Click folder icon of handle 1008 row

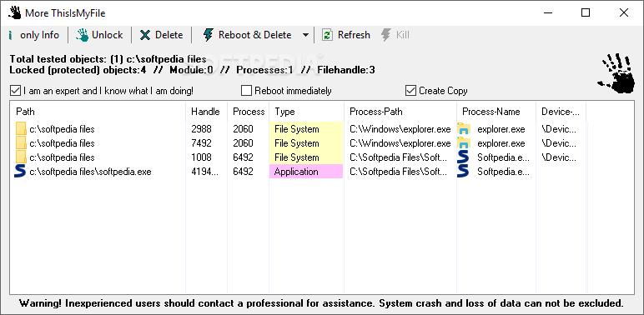coord(21,157)
